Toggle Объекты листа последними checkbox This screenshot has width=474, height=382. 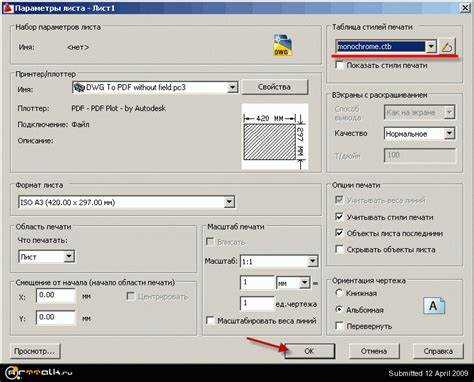point(339,233)
